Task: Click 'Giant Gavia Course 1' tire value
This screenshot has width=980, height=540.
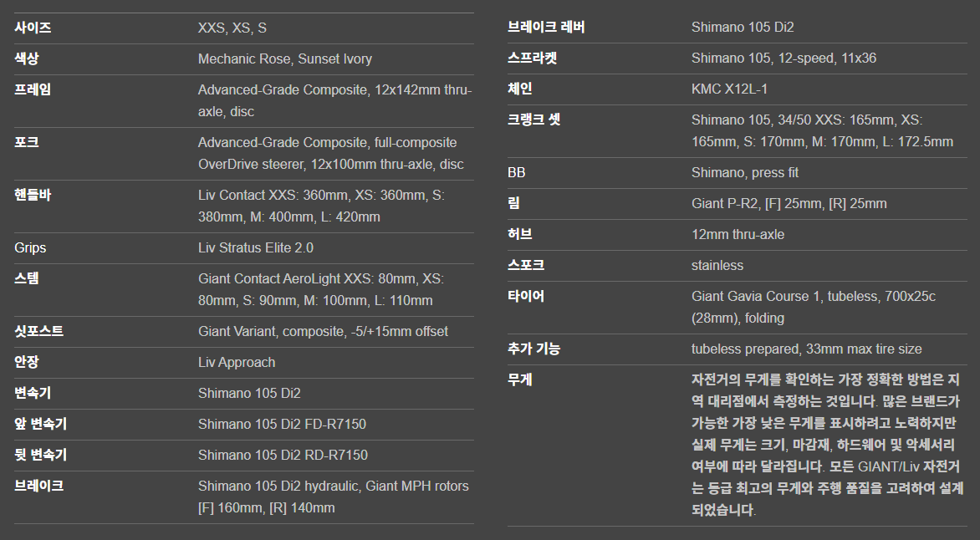Action: click(813, 307)
